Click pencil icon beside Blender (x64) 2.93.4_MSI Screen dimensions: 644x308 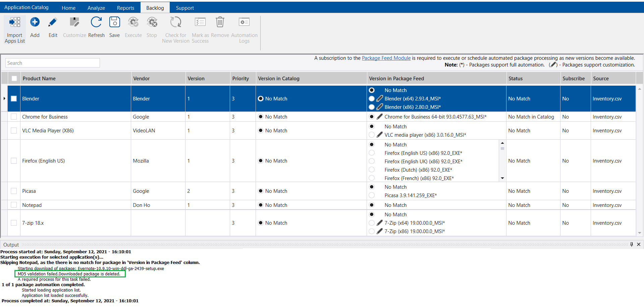pyautogui.click(x=380, y=98)
